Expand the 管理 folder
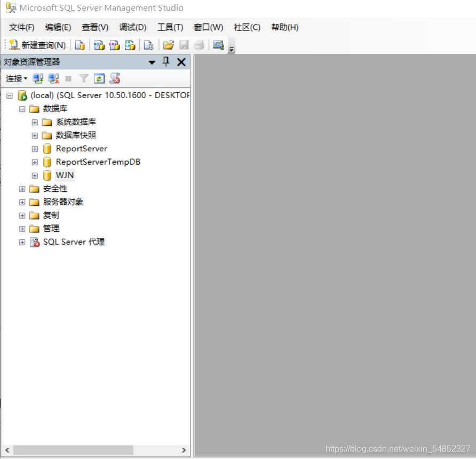Viewport: 476px width, 459px height. point(22,229)
